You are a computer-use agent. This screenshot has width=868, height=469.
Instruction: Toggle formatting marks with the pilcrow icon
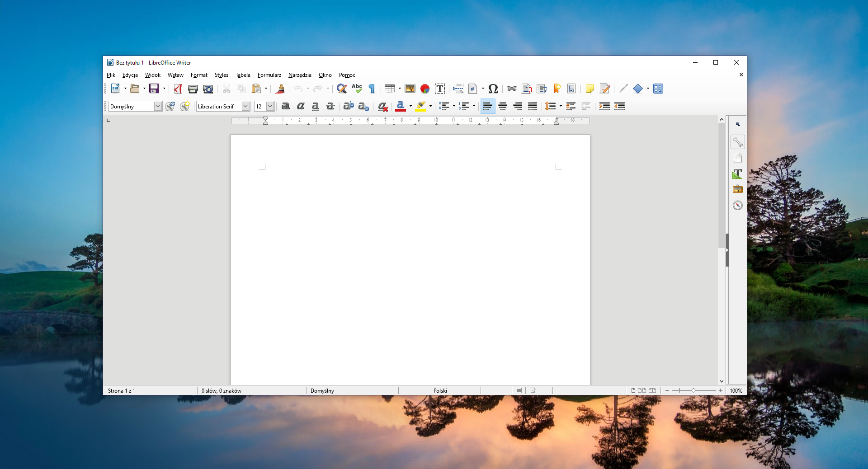(x=372, y=89)
